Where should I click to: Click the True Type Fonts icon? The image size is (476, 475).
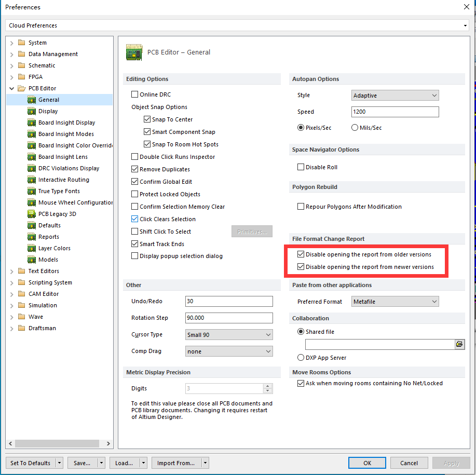click(32, 191)
